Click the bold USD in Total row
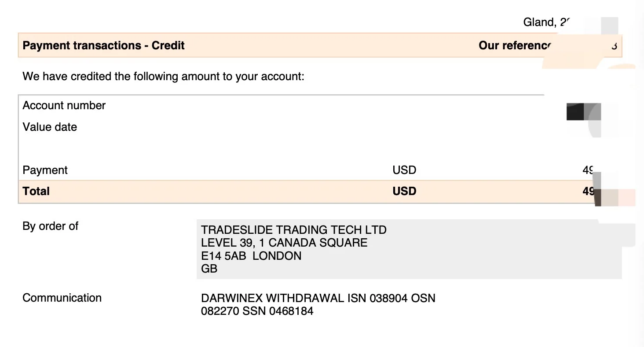The height and width of the screenshot is (347, 644). (404, 191)
